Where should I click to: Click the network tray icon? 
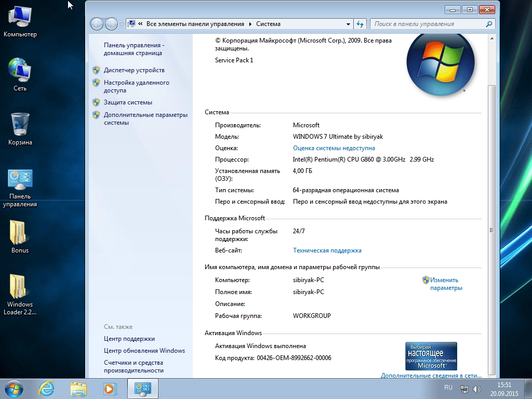pyautogui.click(x=464, y=389)
